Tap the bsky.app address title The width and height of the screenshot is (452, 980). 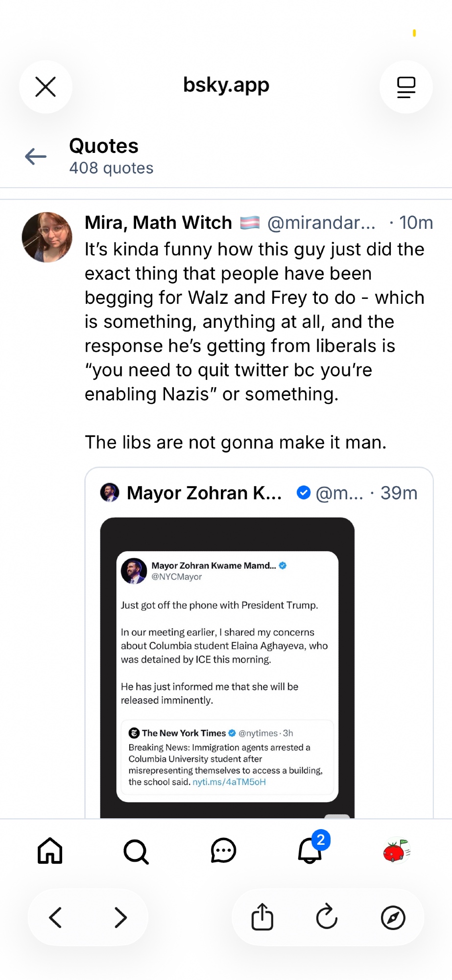tap(226, 85)
